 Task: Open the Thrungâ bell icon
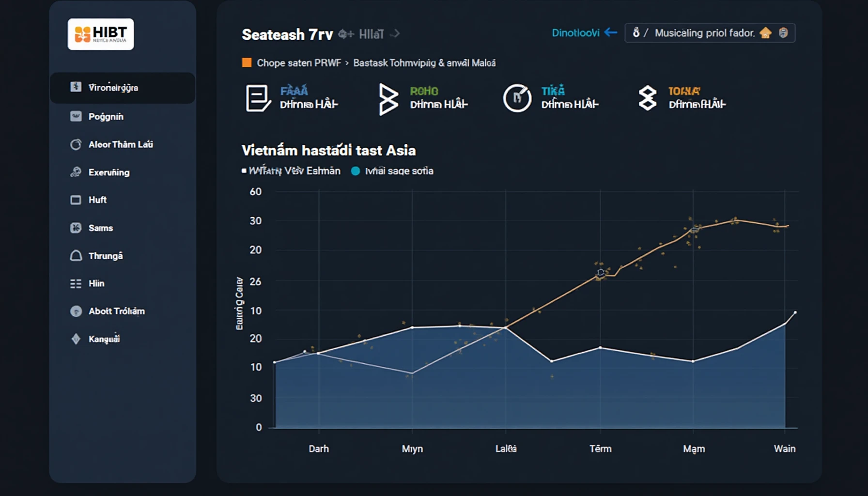click(76, 256)
